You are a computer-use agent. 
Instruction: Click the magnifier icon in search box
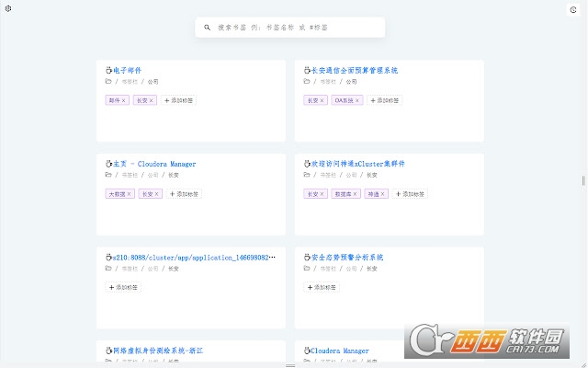(x=207, y=28)
